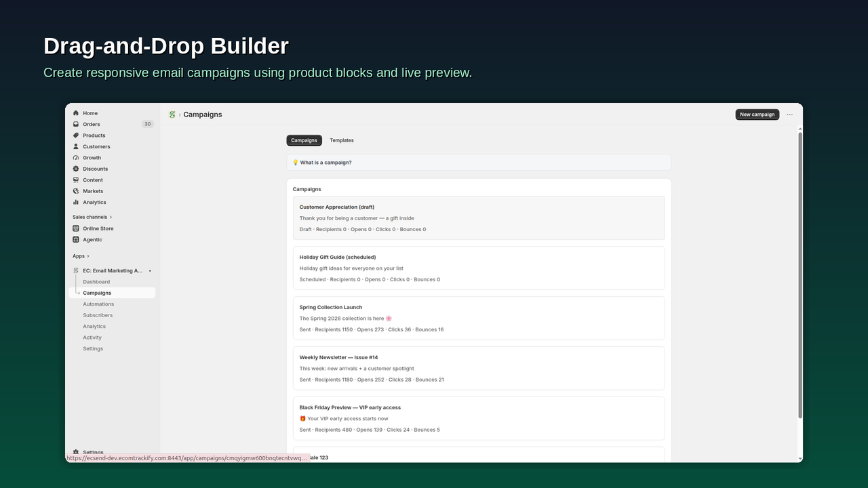Click the Agentic channel icon
Screen dimensions: 868x488
pos(76,239)
